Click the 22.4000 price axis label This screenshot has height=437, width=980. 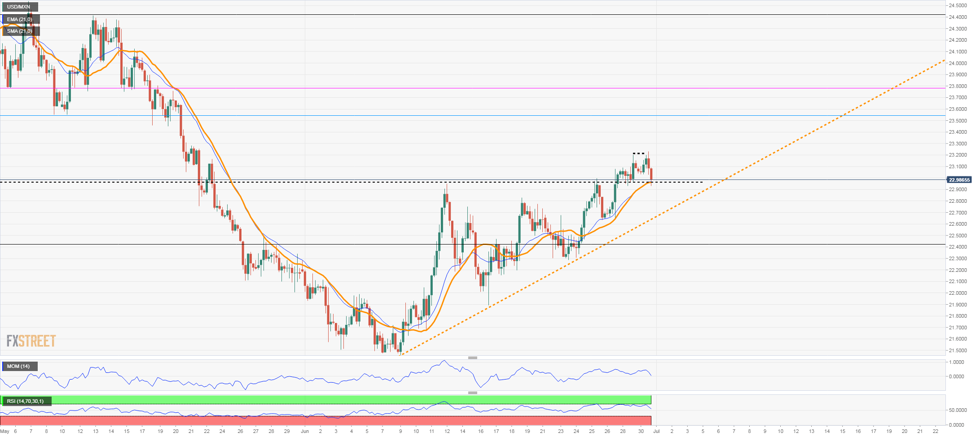point(958,247)
